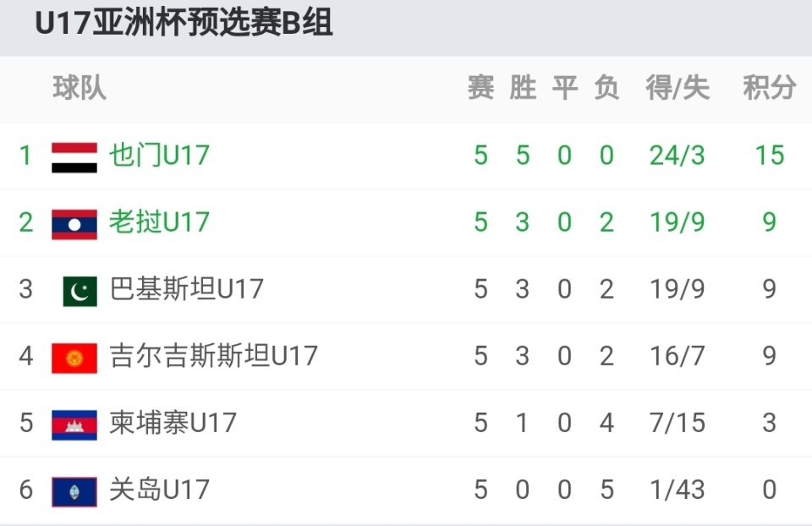Click the U17亚洲杯预选赛B组 title
Image resolution: width=812 pixels, height=526 pixels.
184,24
